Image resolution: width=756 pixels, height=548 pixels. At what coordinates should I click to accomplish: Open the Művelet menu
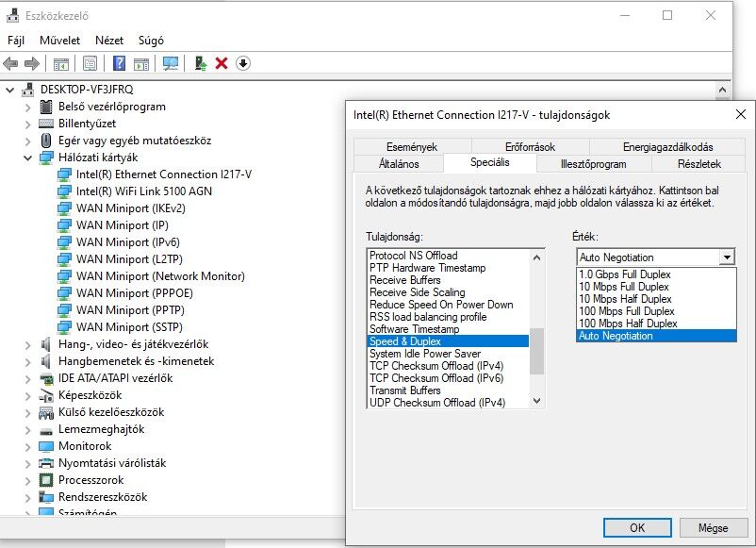pos(59,41)
